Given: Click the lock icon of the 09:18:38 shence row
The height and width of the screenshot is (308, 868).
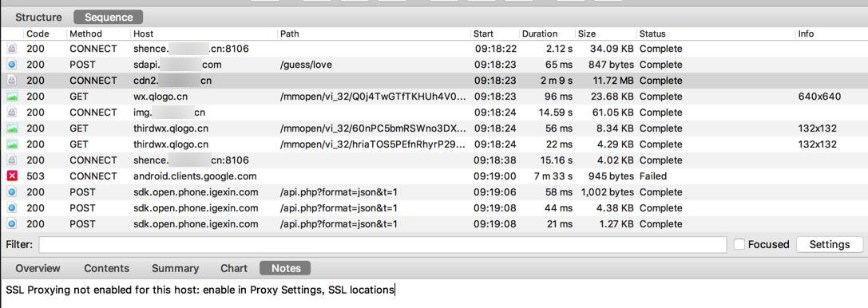Looking at the screenshot, I should pos(12,160).
